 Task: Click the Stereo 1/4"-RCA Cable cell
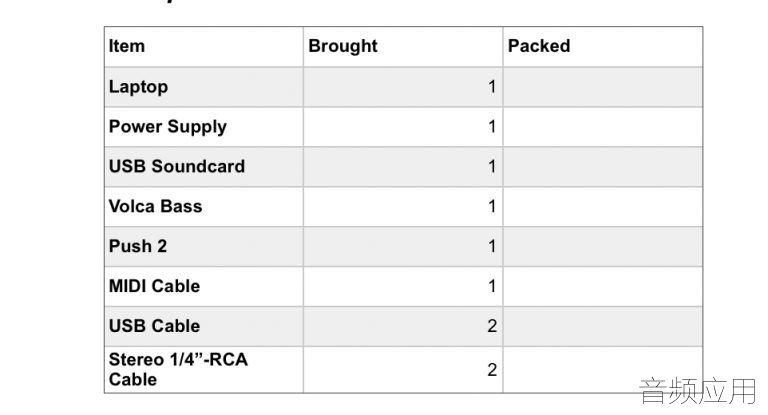(204, 369)
